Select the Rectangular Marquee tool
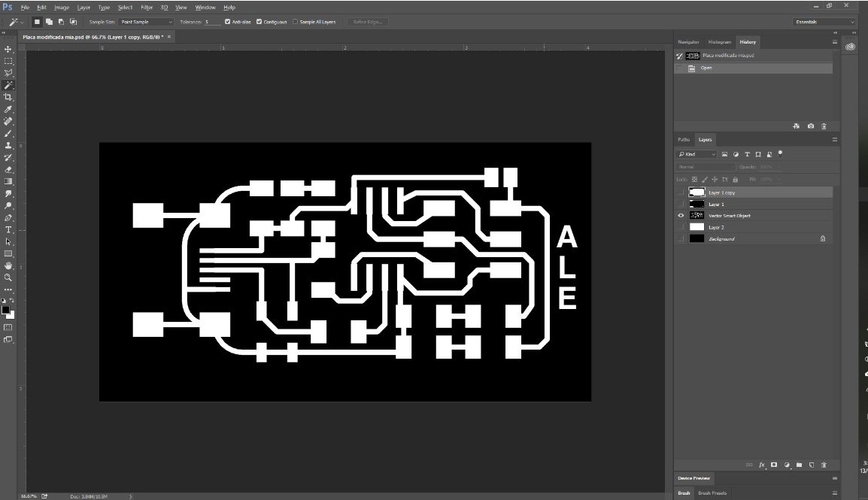Viewport: 868px width, 500px height. [x=8, y=62]
